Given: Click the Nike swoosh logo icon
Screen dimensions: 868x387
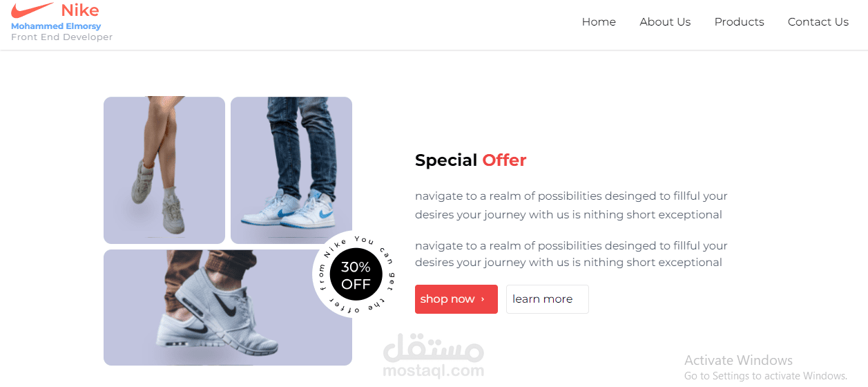Looking at the screenshot, I should click(x=32, y=10).
